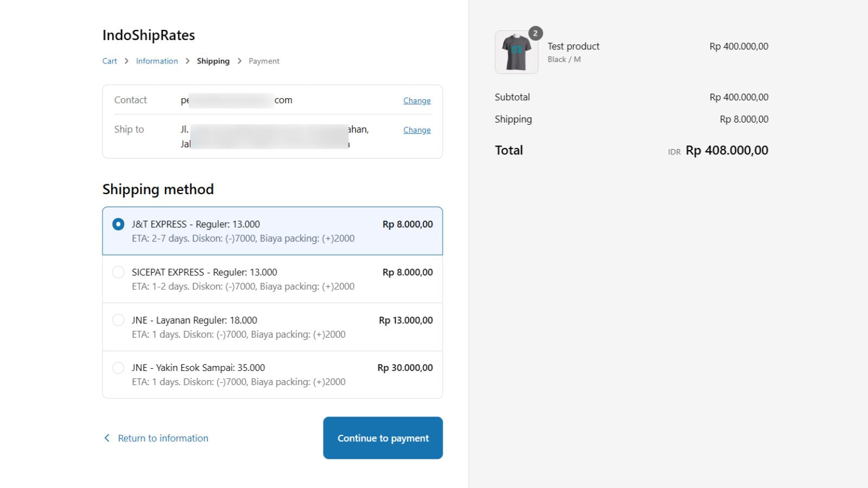Select JNE Layanan Reguler radio button
Viewport: 868px width, 488px height.
(118, 320)
